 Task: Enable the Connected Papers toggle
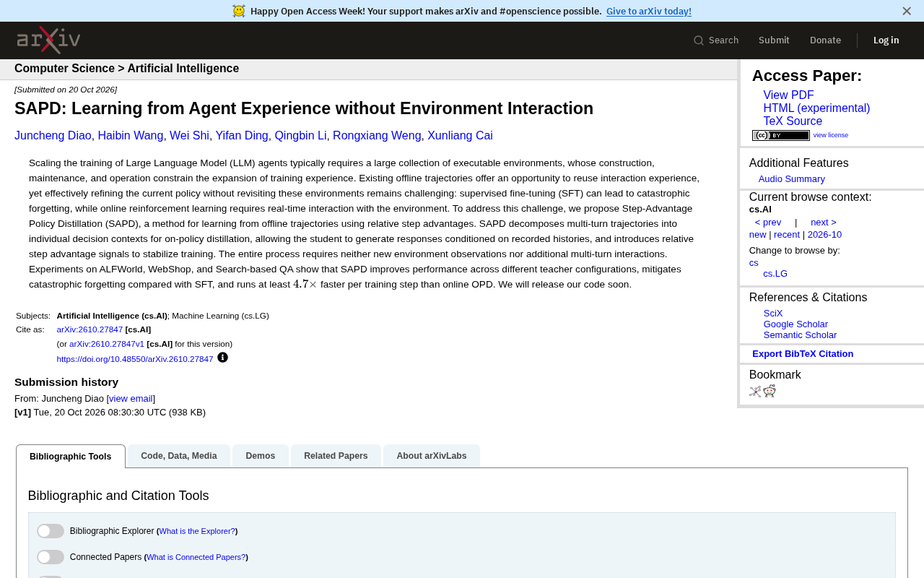(51, 557)
